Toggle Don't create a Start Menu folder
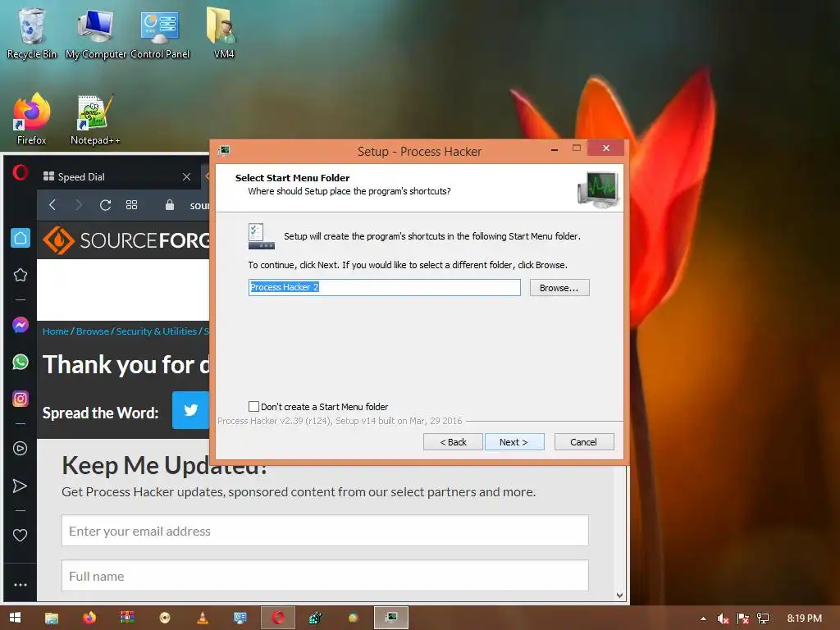The width and height of the screenshot is (840, 630). 254,406
